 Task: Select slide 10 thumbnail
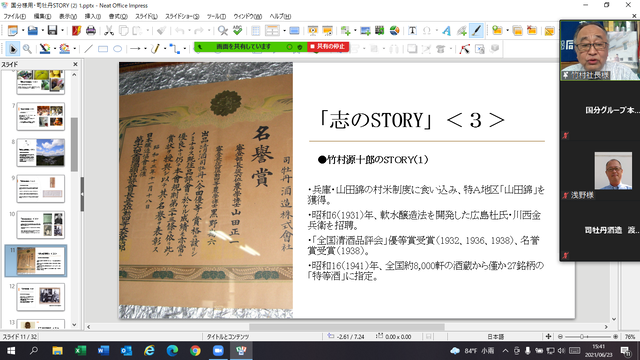[41, 225]
